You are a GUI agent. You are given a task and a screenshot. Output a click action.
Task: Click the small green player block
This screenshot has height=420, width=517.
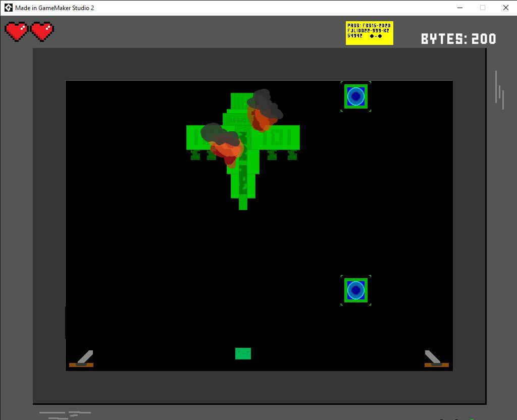click(243, 353)
